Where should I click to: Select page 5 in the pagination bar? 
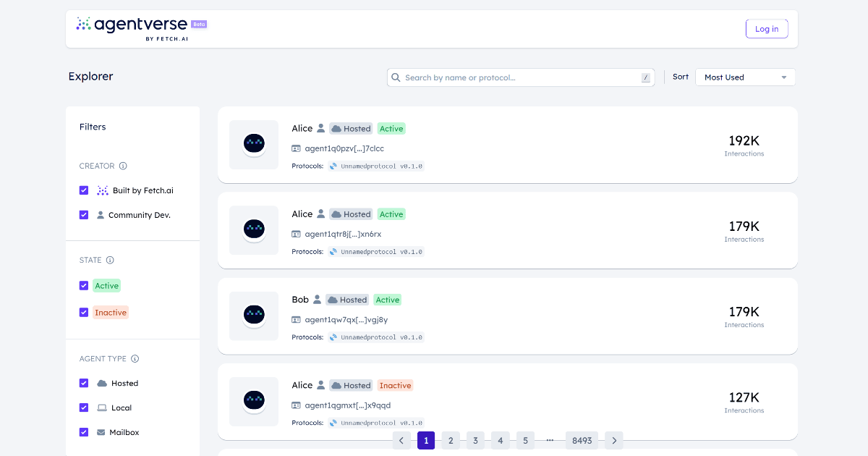[525, 440]
